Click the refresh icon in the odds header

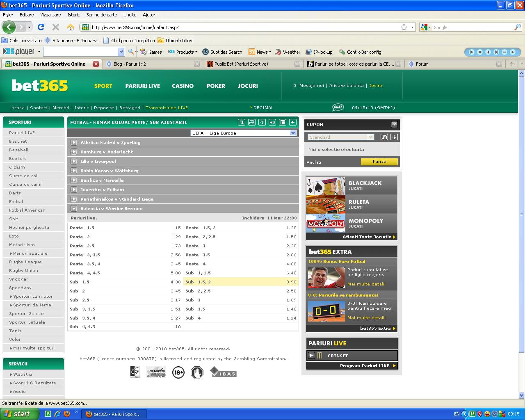coord(262,122)
